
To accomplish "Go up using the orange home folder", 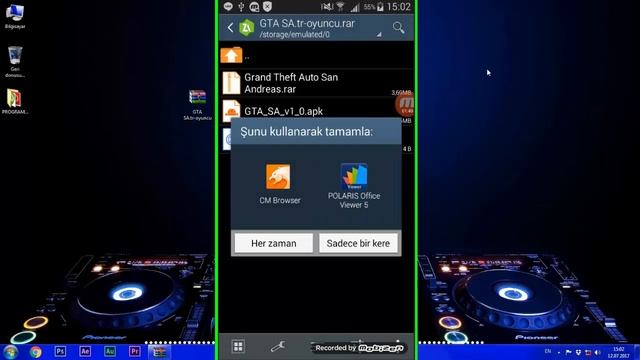I will (231, 55).
